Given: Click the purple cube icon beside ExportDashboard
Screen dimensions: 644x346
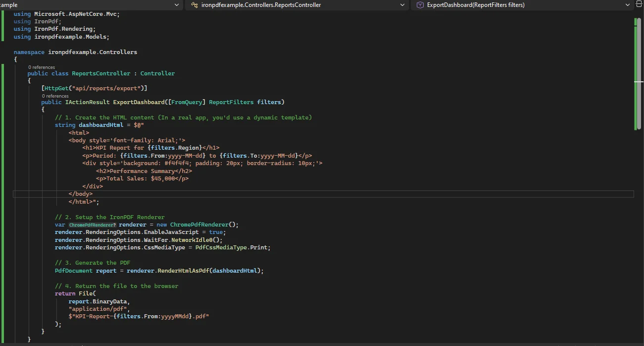Looking at the screenshot, I should [x=420, y=5].
